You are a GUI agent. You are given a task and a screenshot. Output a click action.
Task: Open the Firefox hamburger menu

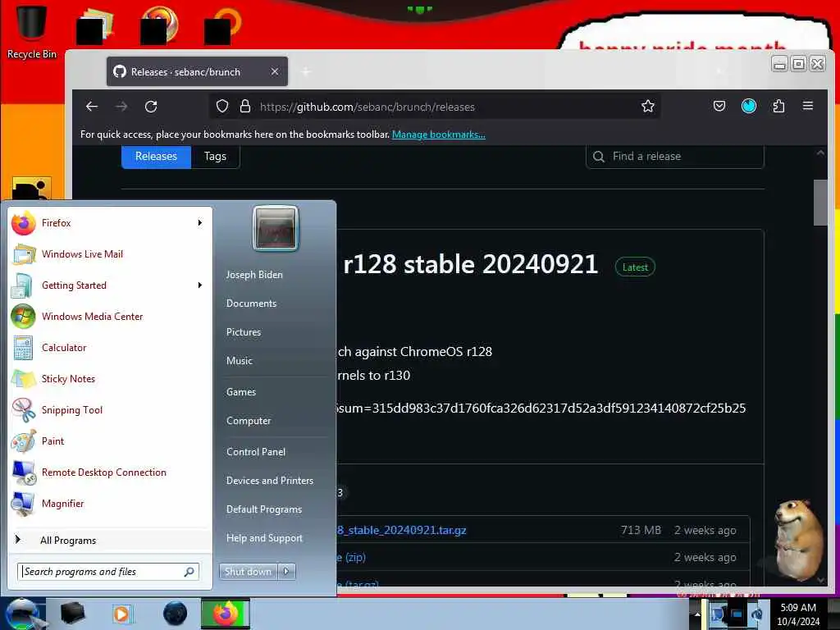(x=808, y=106)
